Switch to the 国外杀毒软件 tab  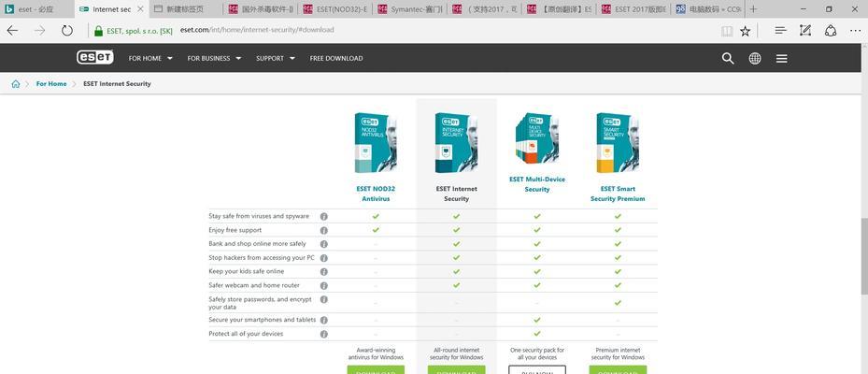click(x=261, y=9)
